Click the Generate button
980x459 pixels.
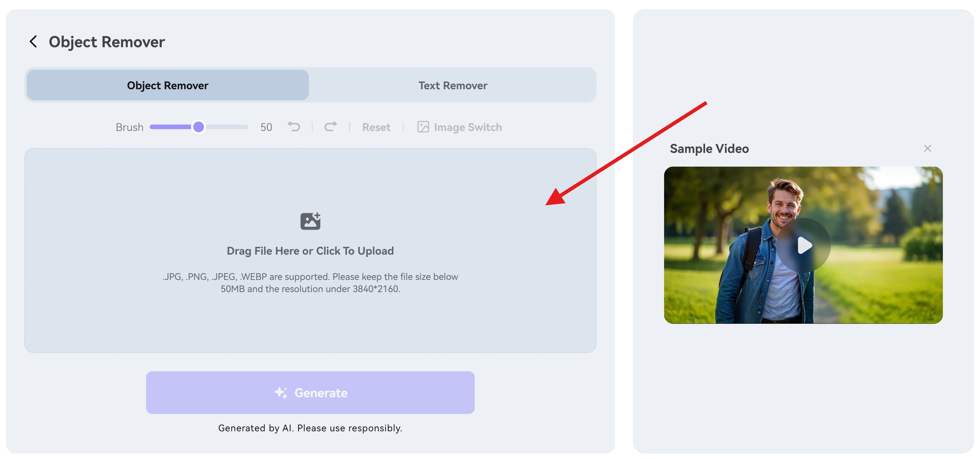(310, 392)
